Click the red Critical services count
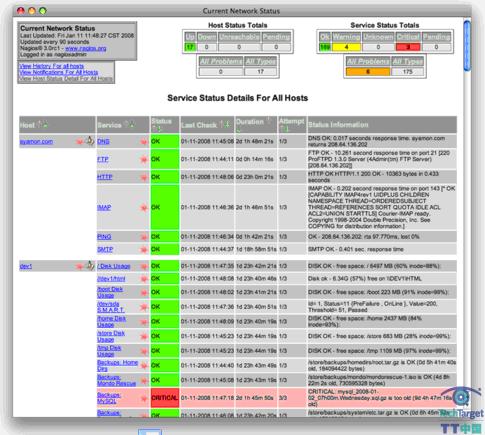 pos(408,47)
